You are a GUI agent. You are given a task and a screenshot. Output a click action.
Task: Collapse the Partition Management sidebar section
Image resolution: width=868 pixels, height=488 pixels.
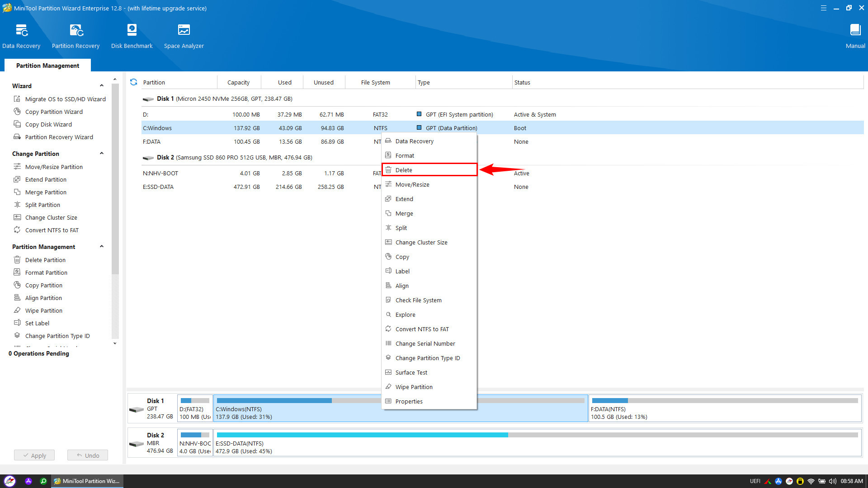[x=102, y=246]
